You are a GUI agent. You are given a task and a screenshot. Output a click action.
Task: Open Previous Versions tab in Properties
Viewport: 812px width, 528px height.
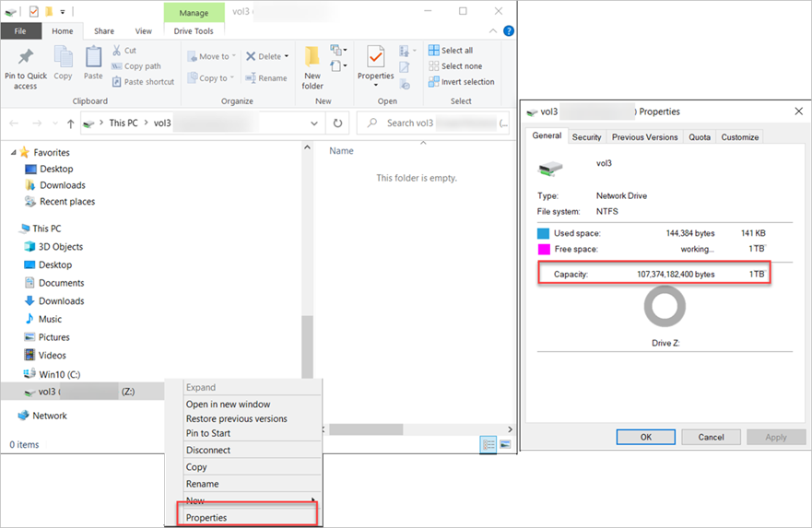(x=645, y=136)
